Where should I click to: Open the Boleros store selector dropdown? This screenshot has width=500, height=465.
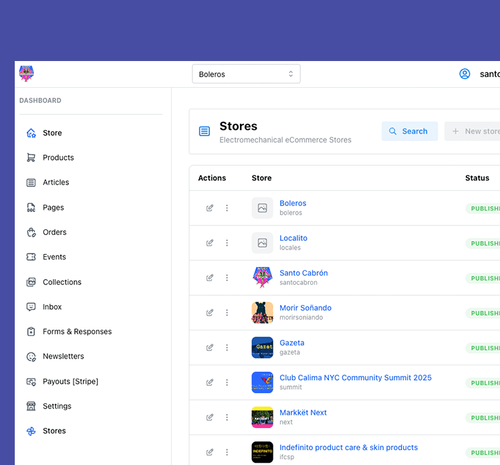246,74
